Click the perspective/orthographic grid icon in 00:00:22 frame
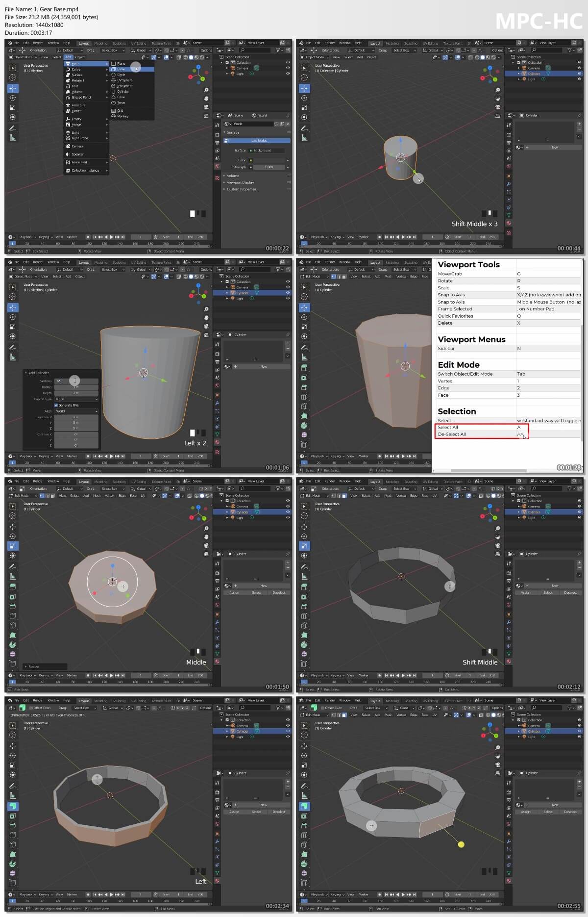The image size is (588, 917). (206, 116)
